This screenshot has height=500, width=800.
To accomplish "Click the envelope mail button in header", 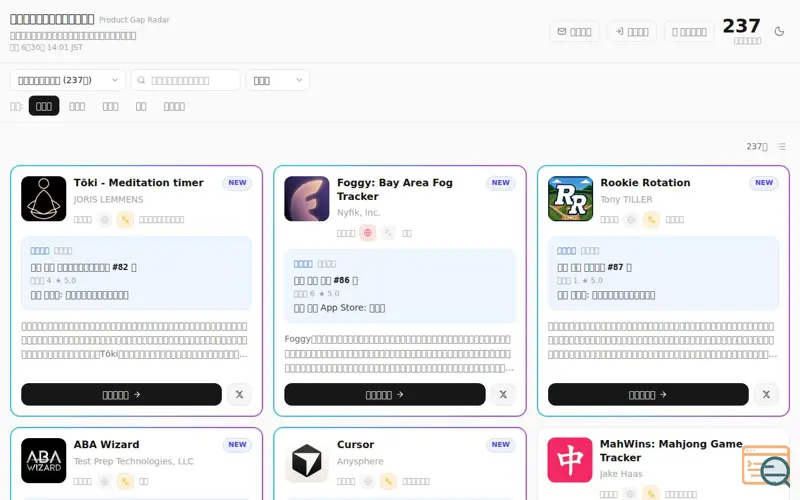I will coord(574,32).
